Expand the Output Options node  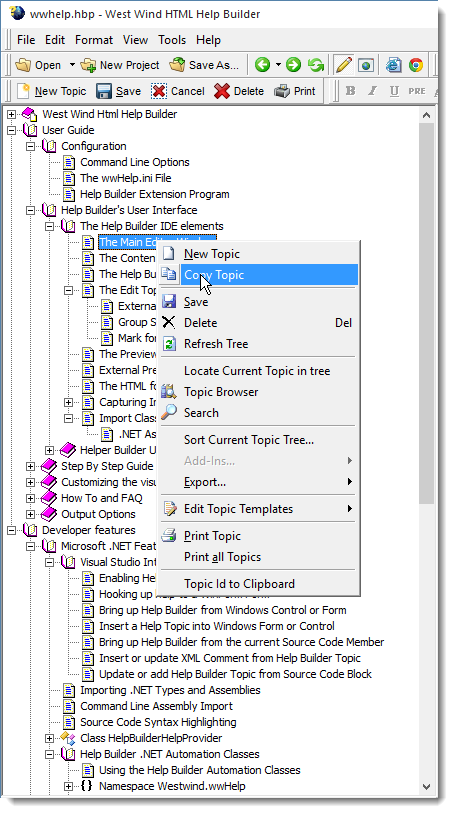[x=31, y=514]
